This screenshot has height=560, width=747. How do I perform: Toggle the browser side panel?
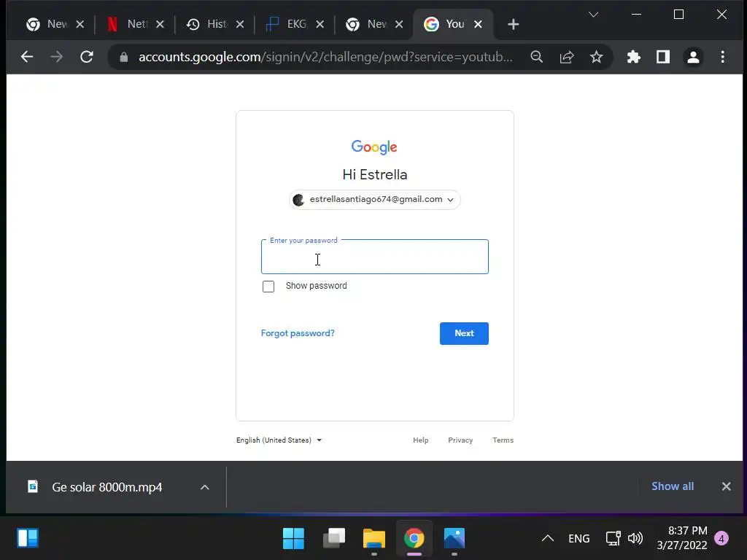(x=663, y=57)
